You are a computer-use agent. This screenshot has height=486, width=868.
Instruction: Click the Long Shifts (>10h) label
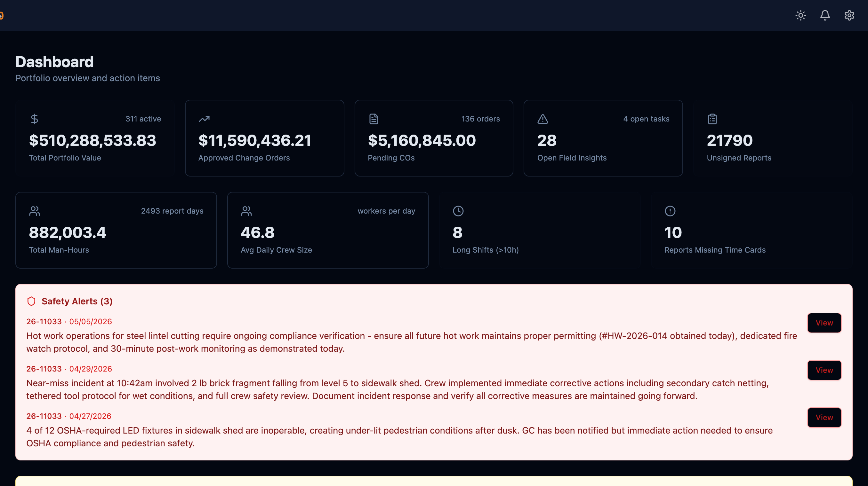tap(486, 250)
